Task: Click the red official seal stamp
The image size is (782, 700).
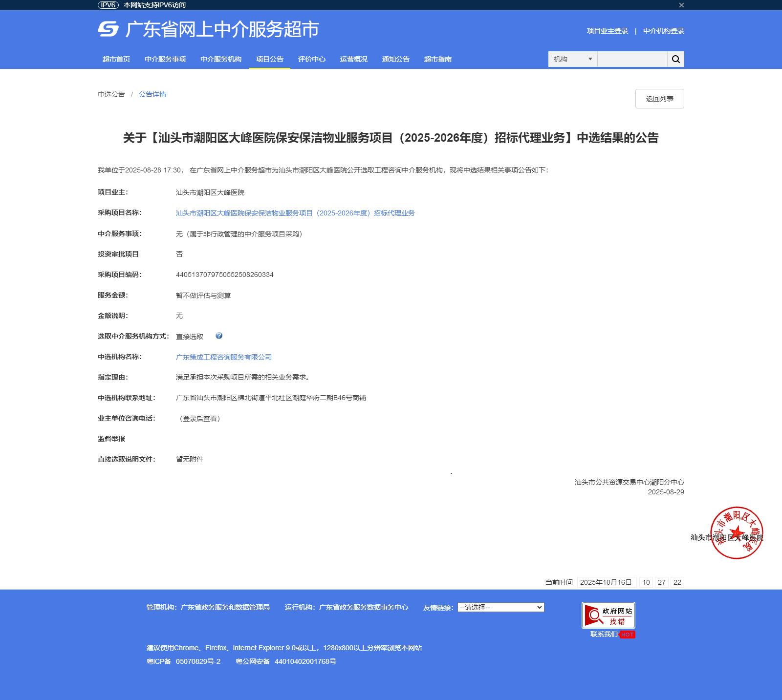Action: pyautogui.click(x=736, y=533)
